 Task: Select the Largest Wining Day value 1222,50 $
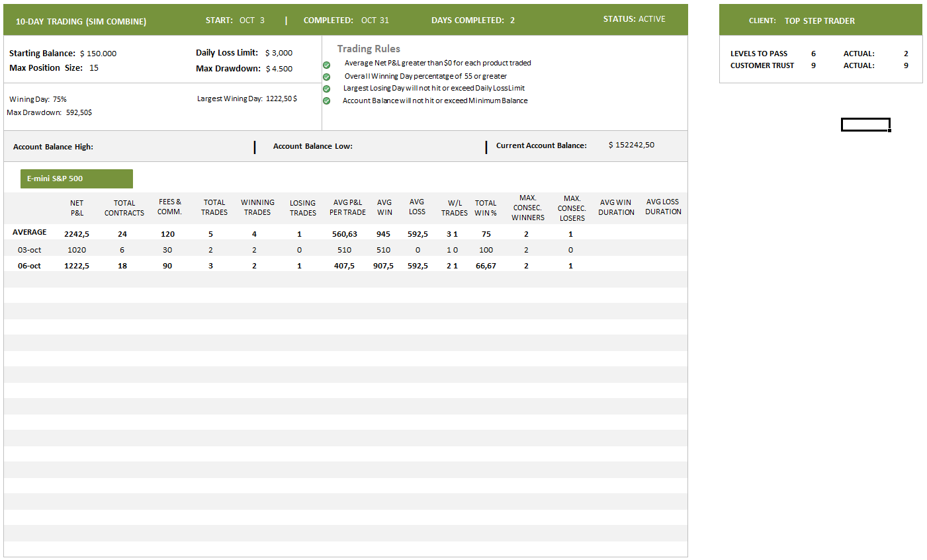281,99
